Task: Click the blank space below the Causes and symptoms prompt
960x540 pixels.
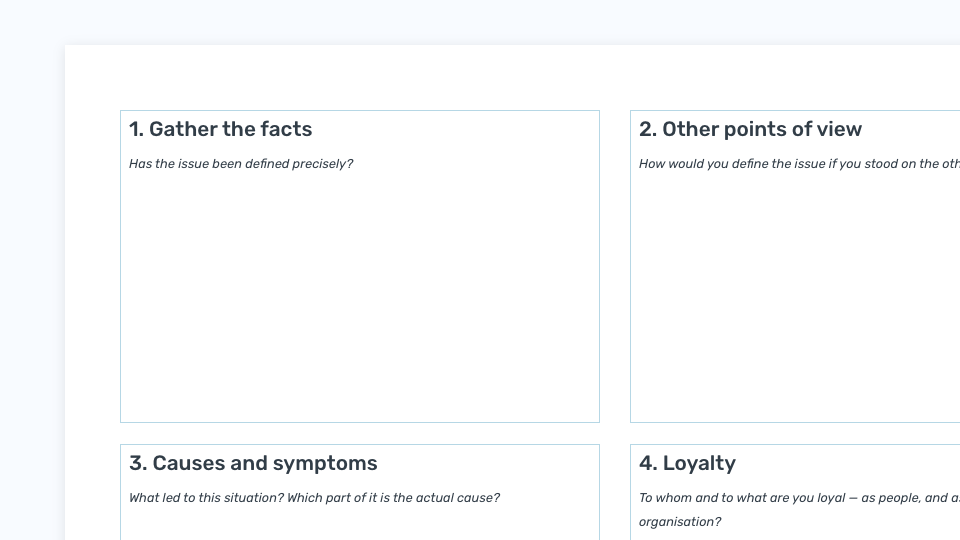Action: [360, 524]
